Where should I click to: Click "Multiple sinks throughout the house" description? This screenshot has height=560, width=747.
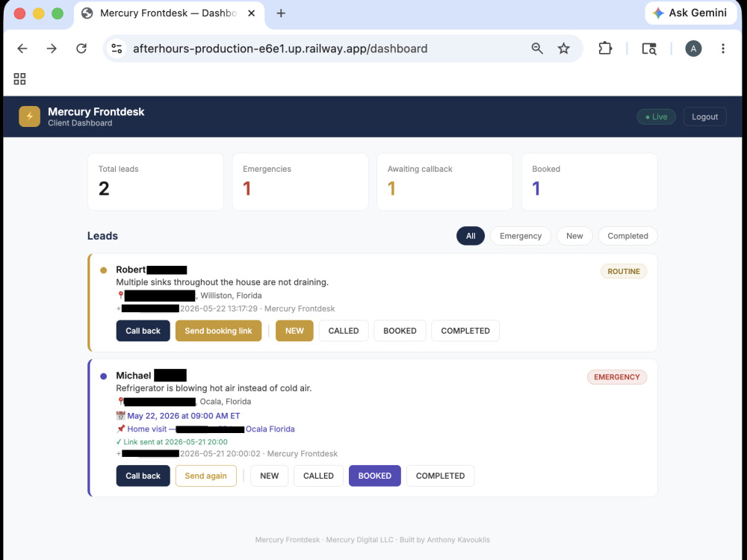click(x=222, y=282)
